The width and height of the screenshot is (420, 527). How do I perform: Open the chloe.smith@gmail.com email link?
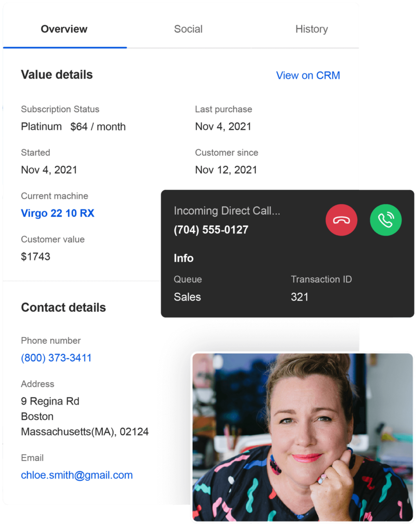pyautogui.click(x=77, y=475)
